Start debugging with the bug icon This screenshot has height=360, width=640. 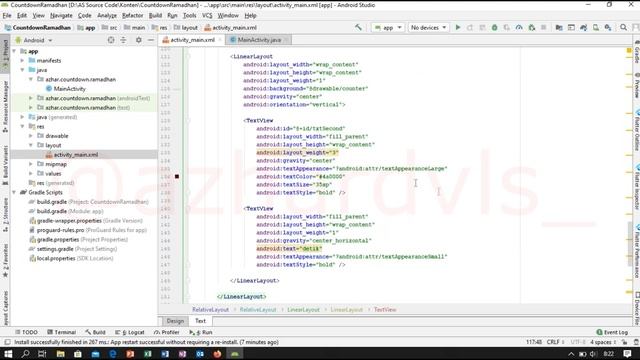pos(494,27)
